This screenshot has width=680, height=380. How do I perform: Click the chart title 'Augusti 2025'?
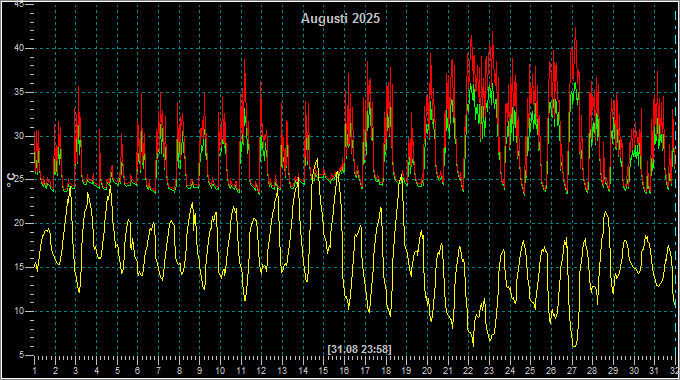pyautogui.click(x=340, y=18)
